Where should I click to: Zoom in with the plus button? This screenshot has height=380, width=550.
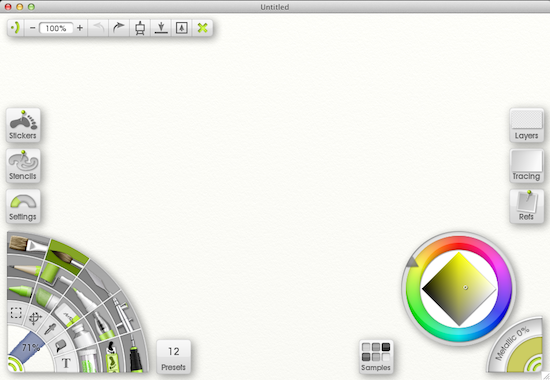[x=80, y=28]
